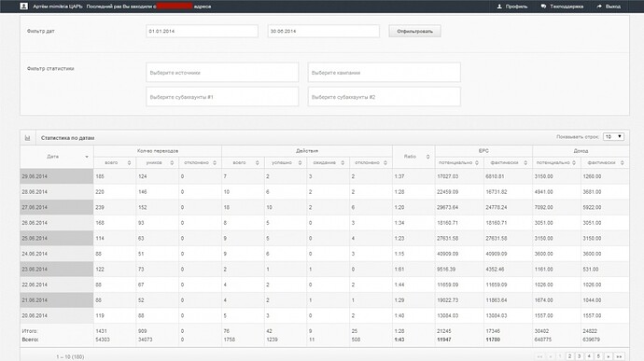
Task: Select the 22.06.2014 date cell
Action: tap(57, 285)
